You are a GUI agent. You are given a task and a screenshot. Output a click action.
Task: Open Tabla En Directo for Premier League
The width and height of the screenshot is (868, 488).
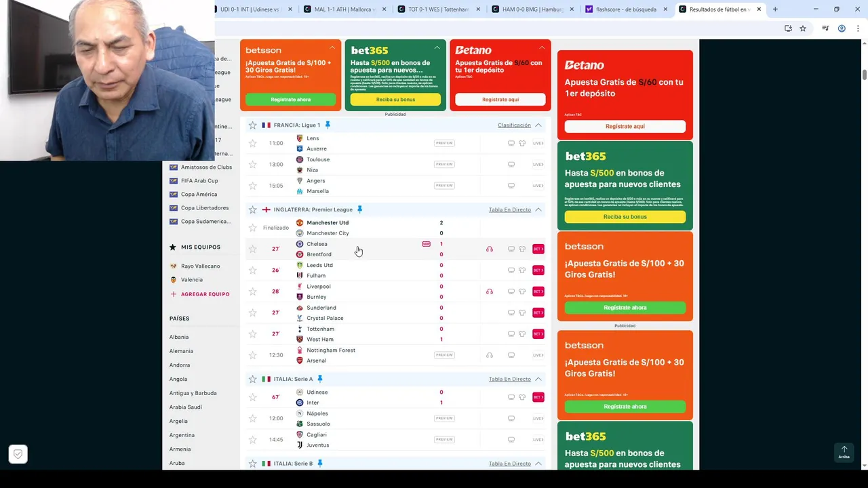pos(510,210)
